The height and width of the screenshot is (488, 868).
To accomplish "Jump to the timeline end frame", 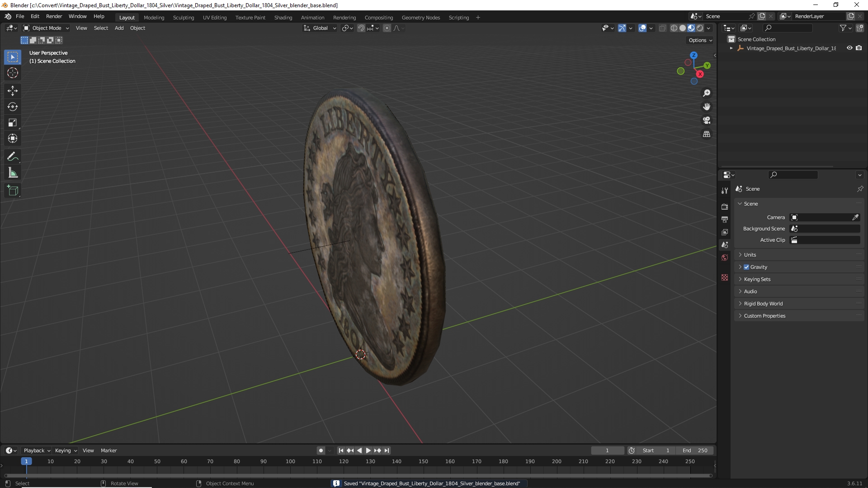I will (x=387, y=450).
